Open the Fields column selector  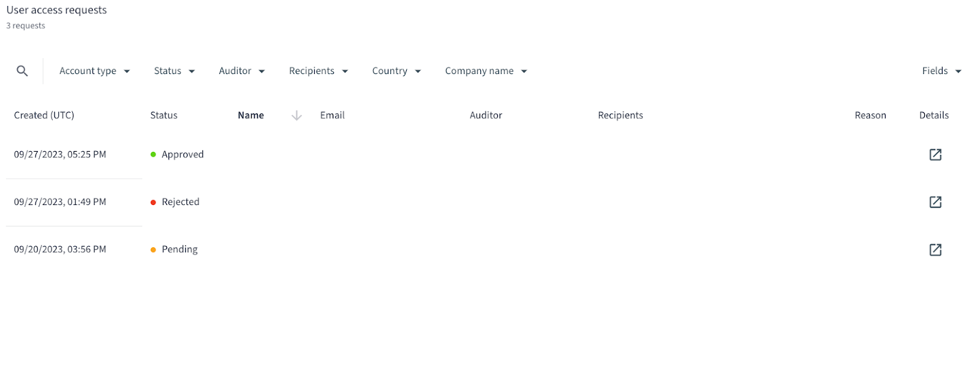tap(941, 71)
